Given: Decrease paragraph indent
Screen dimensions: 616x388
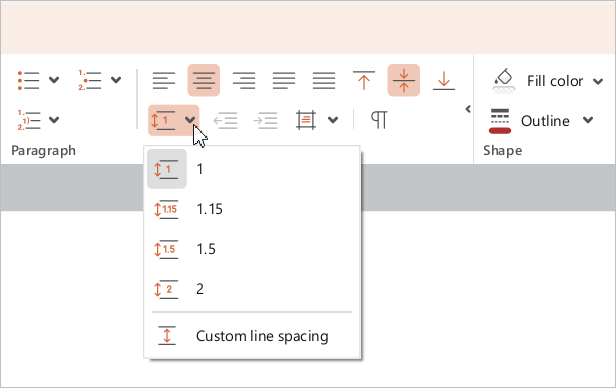Looking at the screenshot, I should click(x=225, y=120).
